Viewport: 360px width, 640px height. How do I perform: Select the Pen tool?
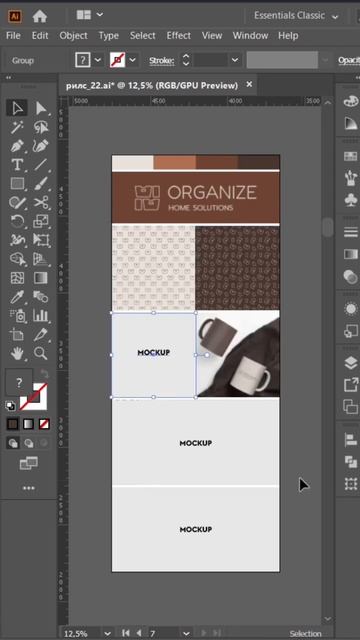tap(17, 146)
